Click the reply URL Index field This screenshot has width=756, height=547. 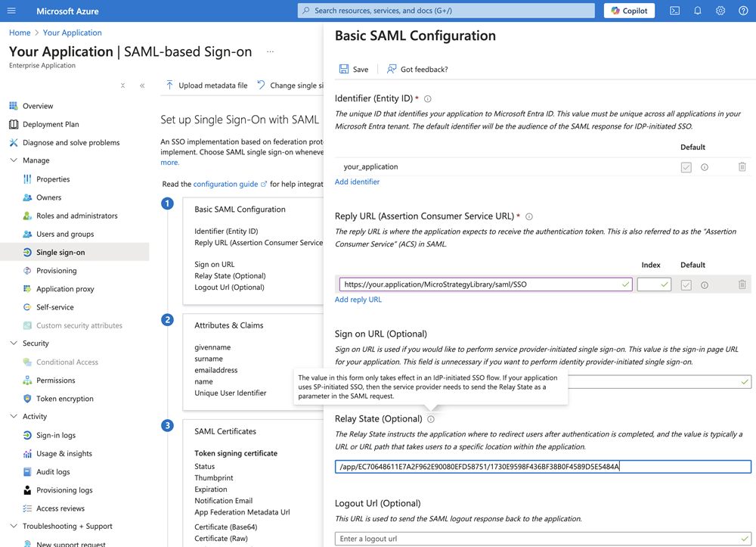tap(654, 284)
